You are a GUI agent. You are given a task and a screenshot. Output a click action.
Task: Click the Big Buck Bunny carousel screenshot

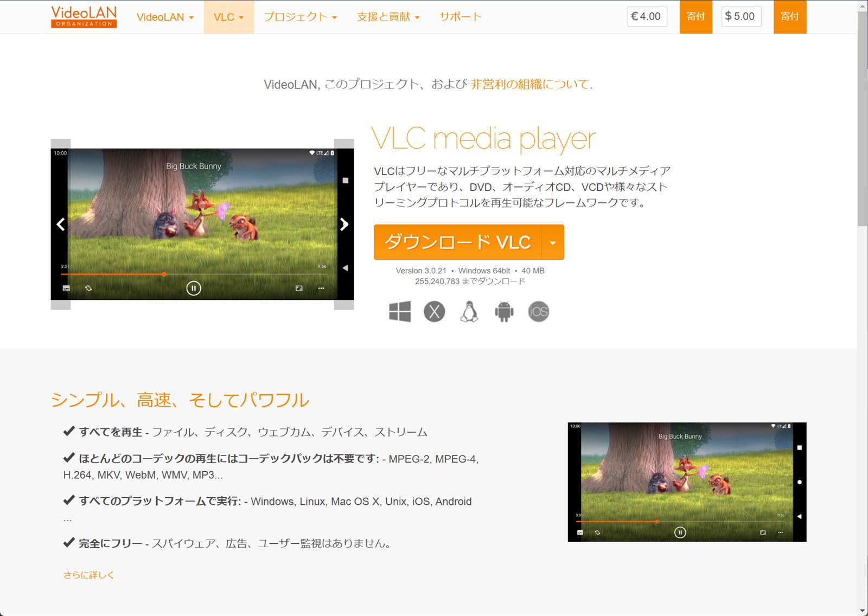coord(202,224)
